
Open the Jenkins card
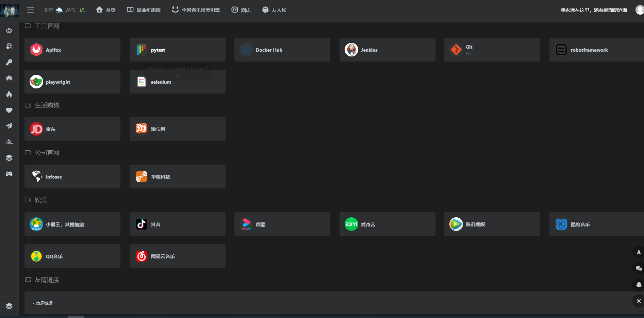coord(387,50)
